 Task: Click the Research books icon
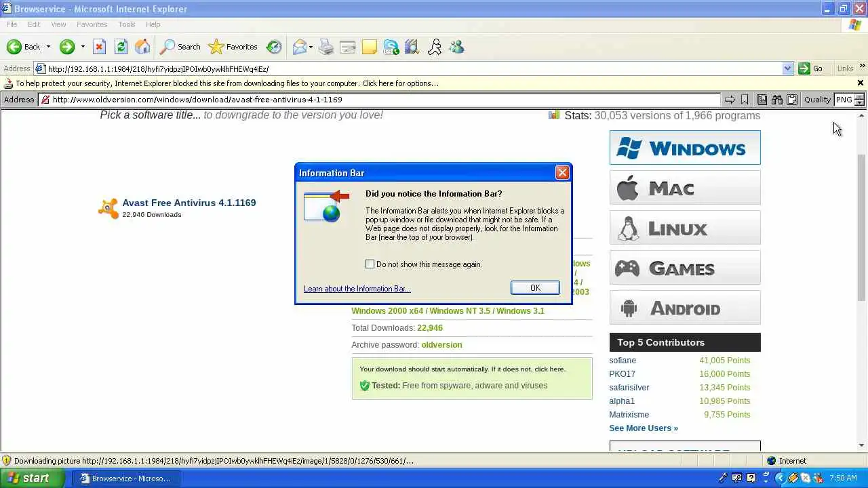(x=412, y=47)
